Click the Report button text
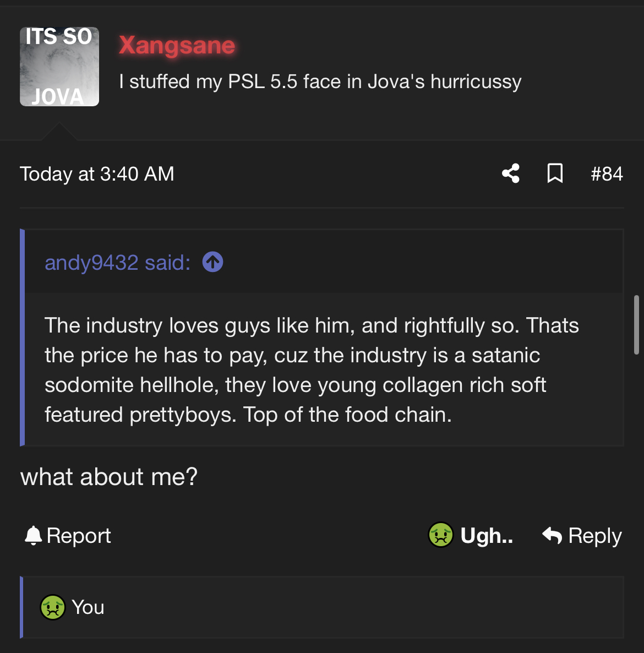The height and width of the screenshot is (653, 644). coord(79,536)
